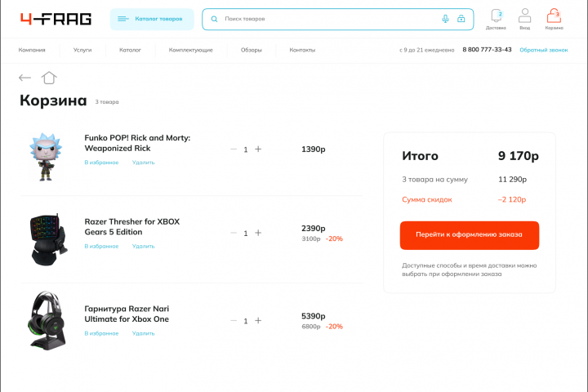The width and height of the screenshot is (588, 392).
Task: Click the Поиск товаров search field
Action: (x=327, y=19)
